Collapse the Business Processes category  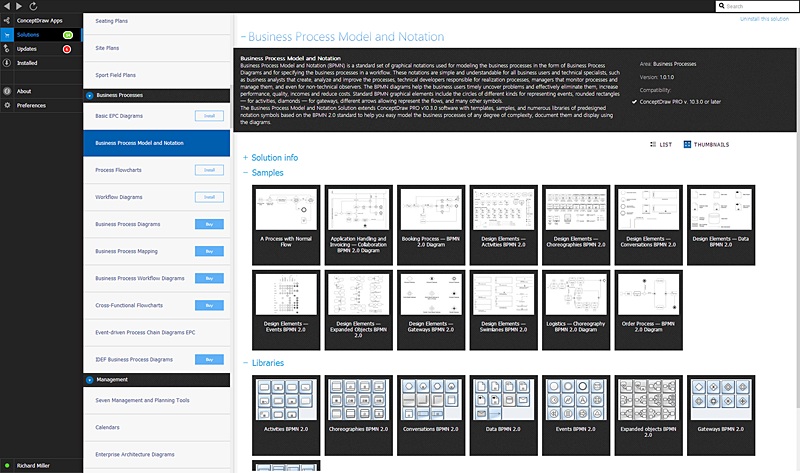pyautogui.click(x=90, y=95)
